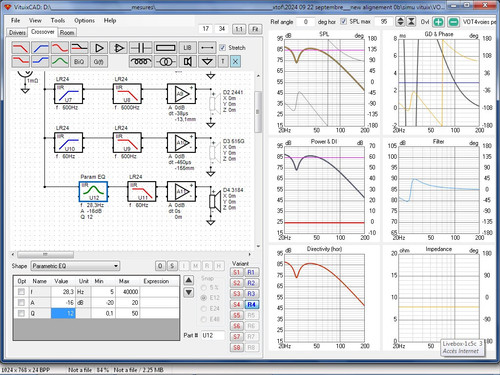Add a buffer amplifier triangle block

[x=99, y=48]
